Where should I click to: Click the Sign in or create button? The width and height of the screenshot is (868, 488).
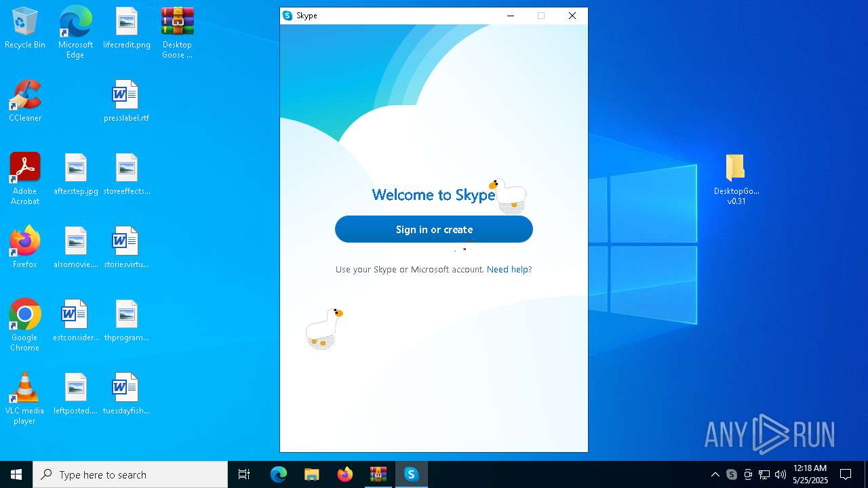point(434,229)
